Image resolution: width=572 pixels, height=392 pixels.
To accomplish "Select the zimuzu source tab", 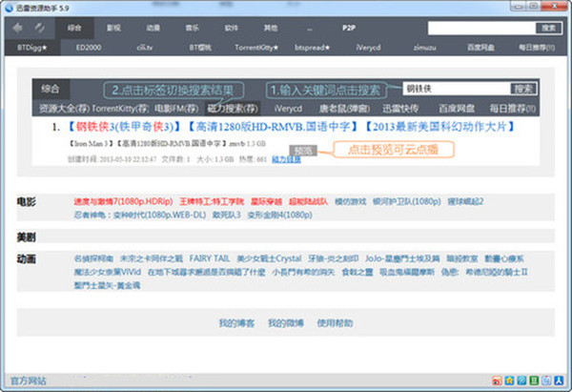I will pyautogui.click(x=424, y=48).
